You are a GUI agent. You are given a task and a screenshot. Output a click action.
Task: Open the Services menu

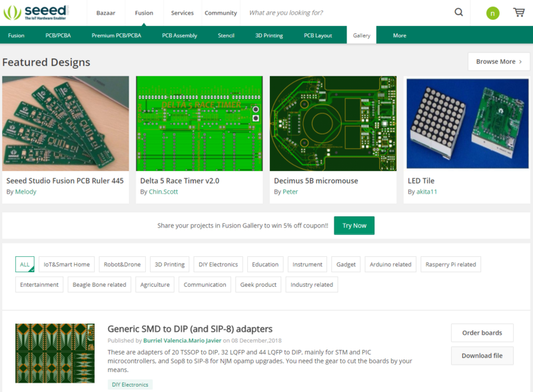pyautogui.click(x=182, y=13)
